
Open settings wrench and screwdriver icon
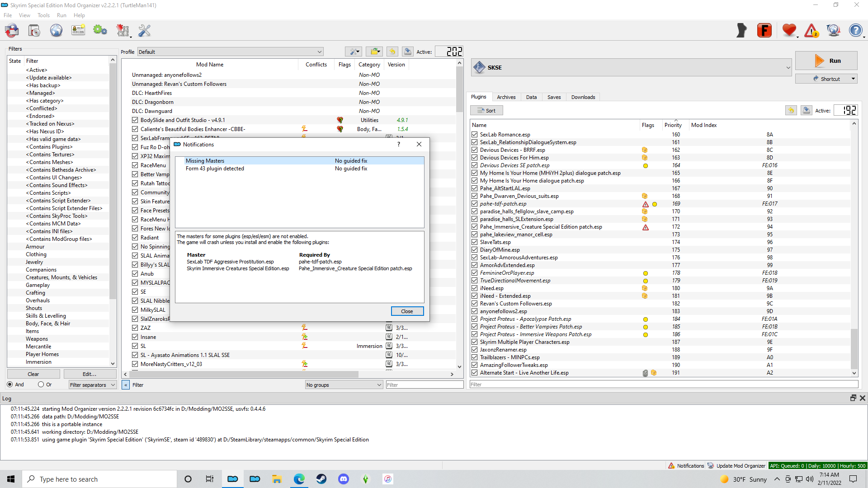point(144,31)
